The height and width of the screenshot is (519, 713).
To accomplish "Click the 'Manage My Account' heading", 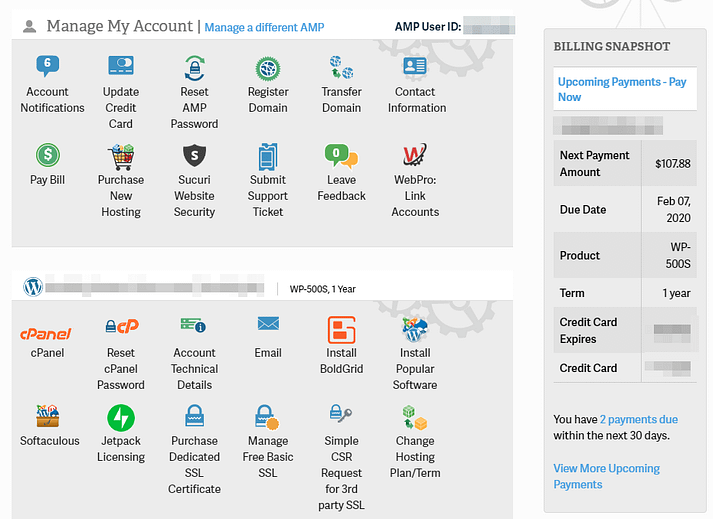I will click(120, 26).
